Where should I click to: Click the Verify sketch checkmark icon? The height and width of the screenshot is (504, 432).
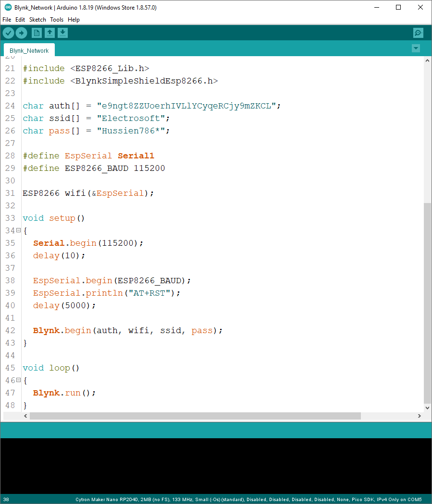click(9, 33)
